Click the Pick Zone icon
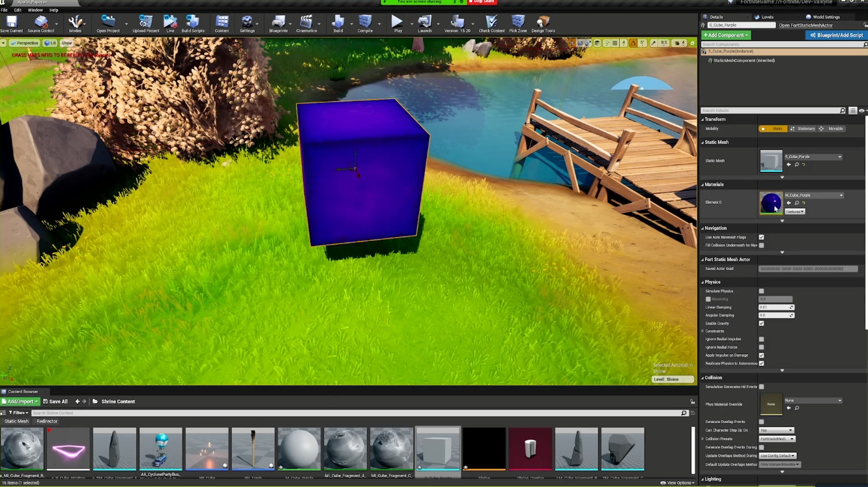This screenshot has width=868, height=487. point(518,24)
